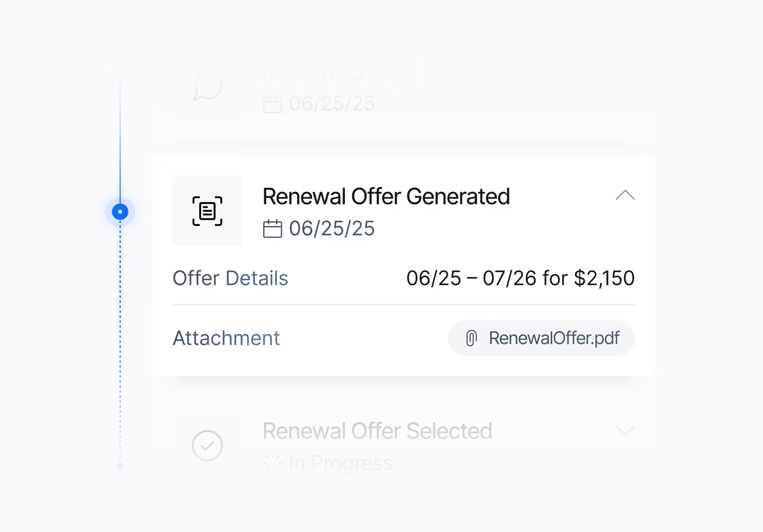Click the In Progress spinner icon
763x532 pixels.
coord(273,463)
